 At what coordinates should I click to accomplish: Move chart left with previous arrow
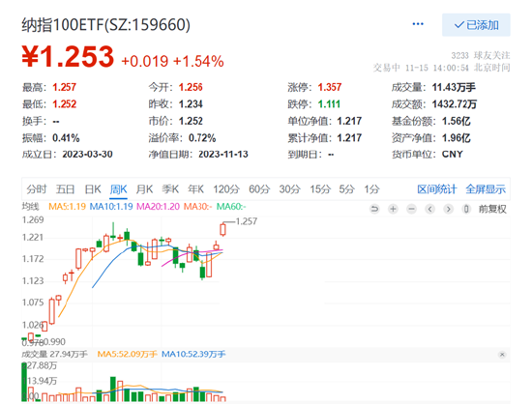[429, 209]
